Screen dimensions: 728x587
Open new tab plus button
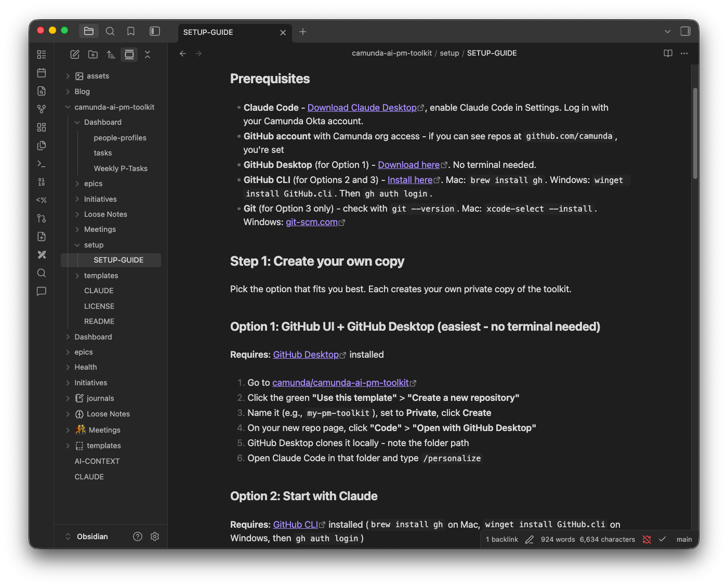[303, 32]
